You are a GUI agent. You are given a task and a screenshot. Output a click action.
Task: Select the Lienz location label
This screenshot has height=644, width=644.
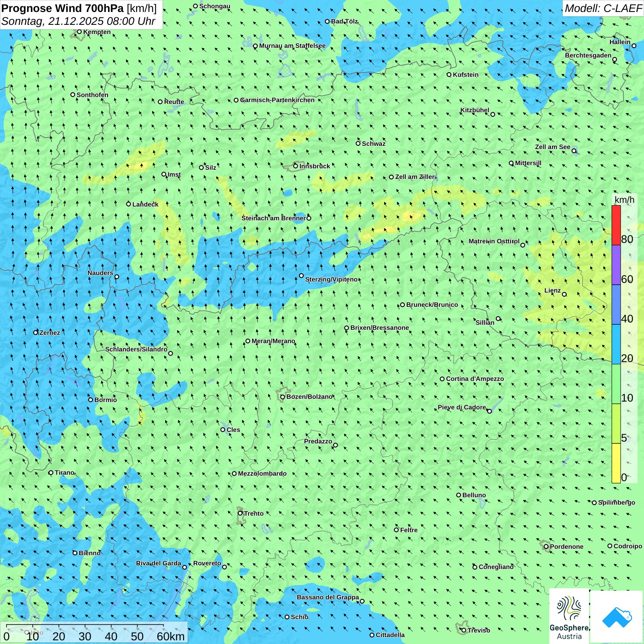point(552,290)
